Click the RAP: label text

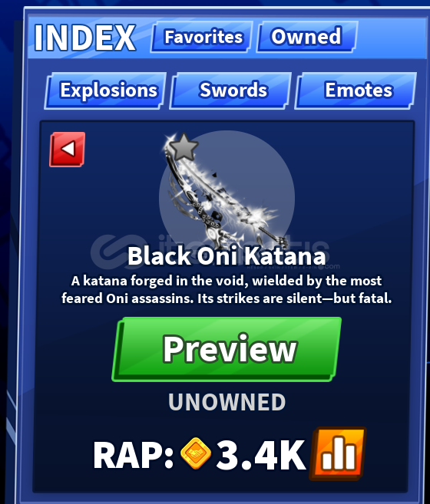coord(134,456)
